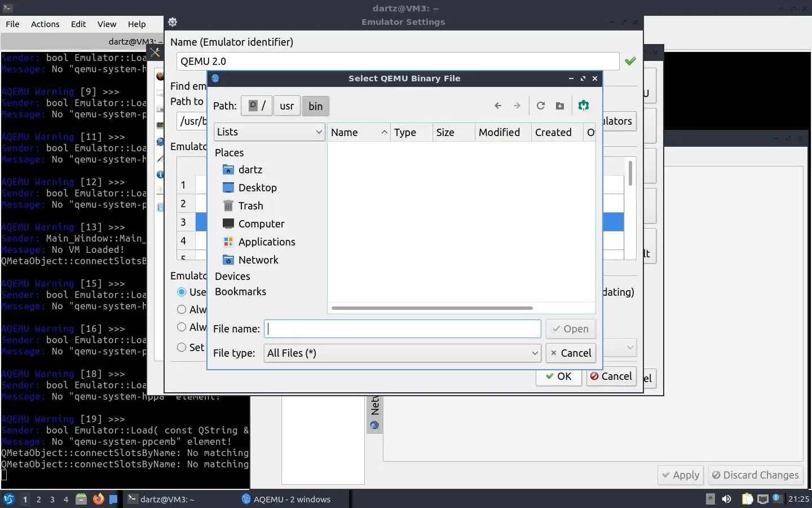Switch to workspace 4 in the taskbar
This screenshot has height=508, width=812.
65,499
